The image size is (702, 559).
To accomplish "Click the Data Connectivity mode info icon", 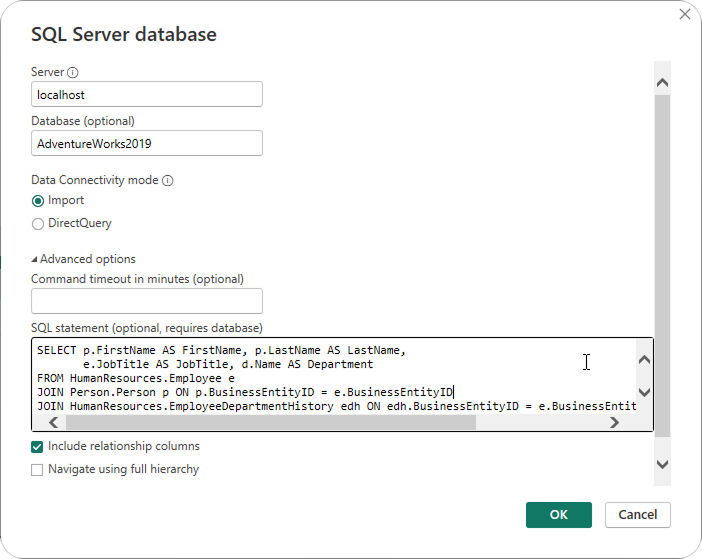I will pyautogui.click(x=167, y=181).
